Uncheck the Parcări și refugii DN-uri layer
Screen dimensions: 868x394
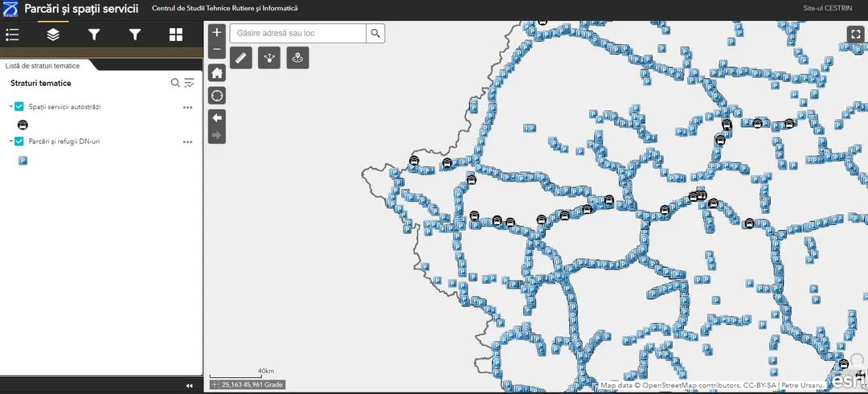[x=19, y=142]
